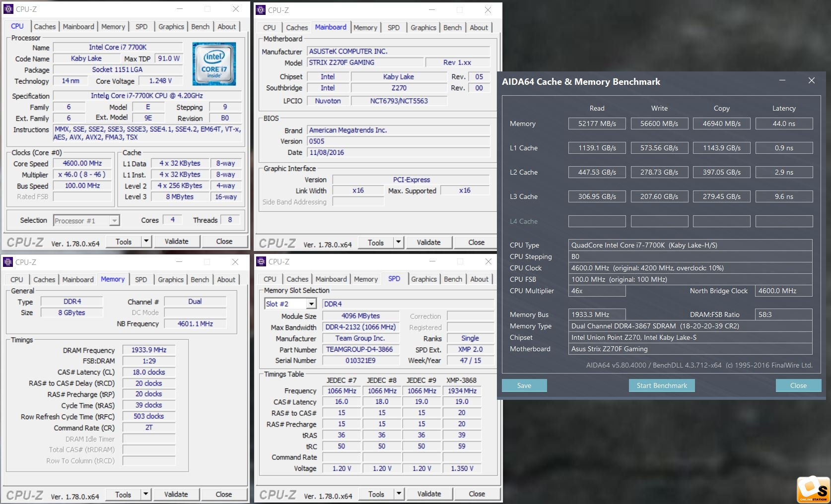Click the Max Bandwidth DDR4-2132 (1066 MHz) value
Image resolution: width=831 pixels, height=504 pixels.
point(360,327)
